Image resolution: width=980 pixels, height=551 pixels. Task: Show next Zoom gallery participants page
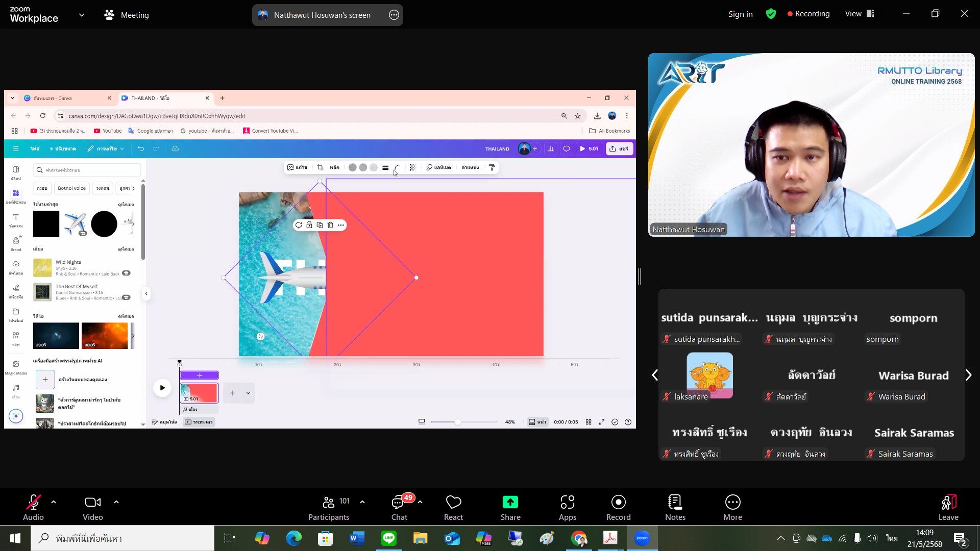tap(968, 375)
